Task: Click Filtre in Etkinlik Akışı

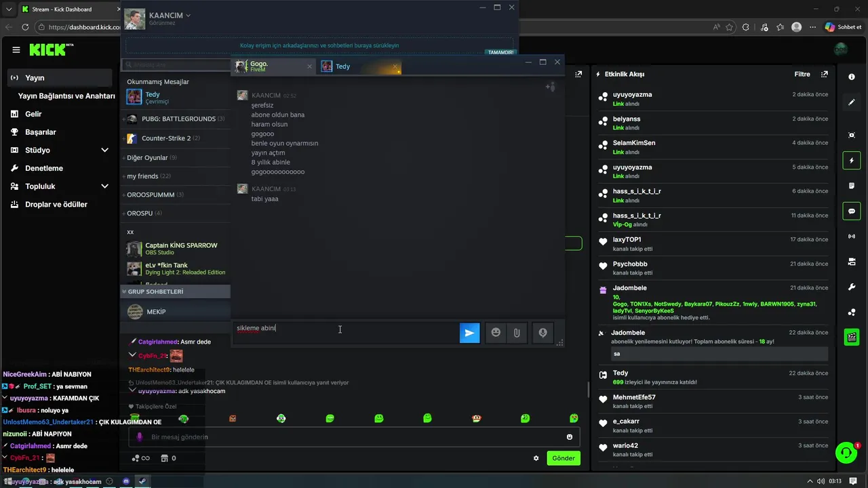Action: (x=802, y=74)
